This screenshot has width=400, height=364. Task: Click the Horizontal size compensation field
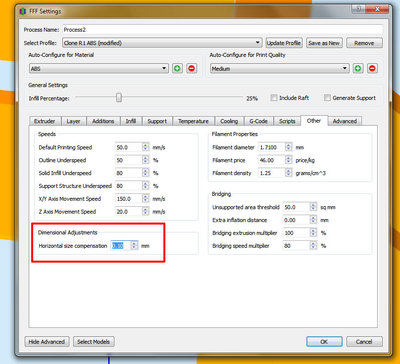121,246
